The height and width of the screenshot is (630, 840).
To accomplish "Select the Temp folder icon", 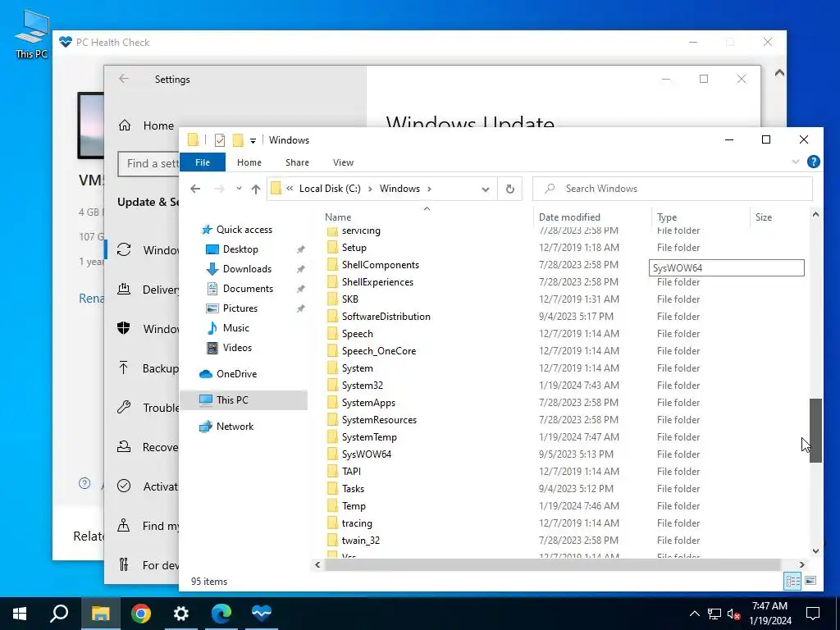I will [332, 505].
